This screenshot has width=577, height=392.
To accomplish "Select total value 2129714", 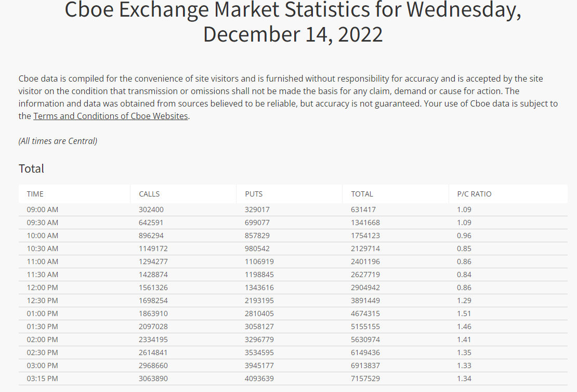I will (365, 249).
